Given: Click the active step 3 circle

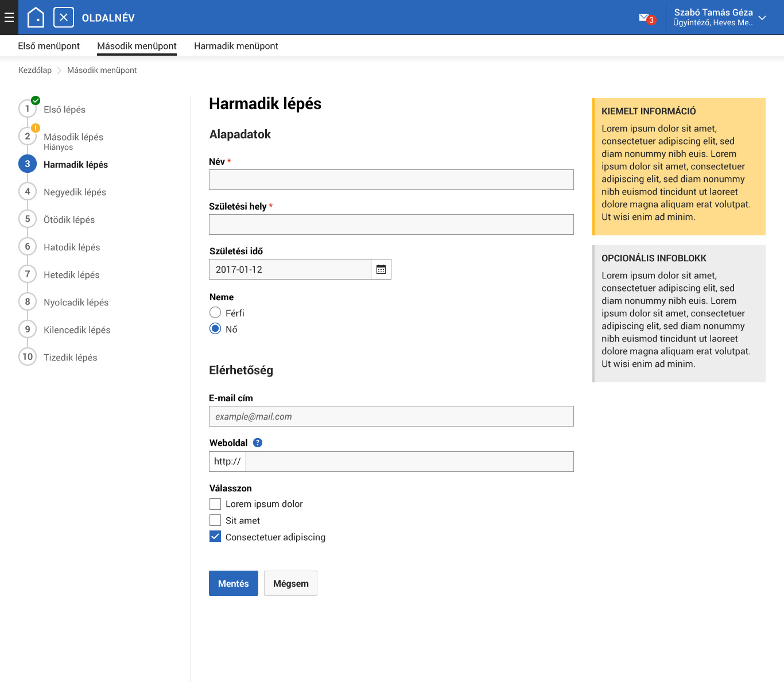Looking at the screenshot, I should (28, 164).
